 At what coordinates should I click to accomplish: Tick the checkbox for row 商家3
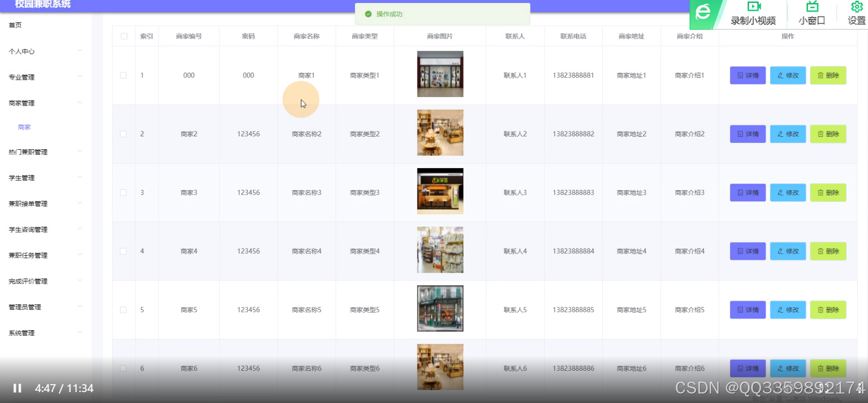[123, 192]
